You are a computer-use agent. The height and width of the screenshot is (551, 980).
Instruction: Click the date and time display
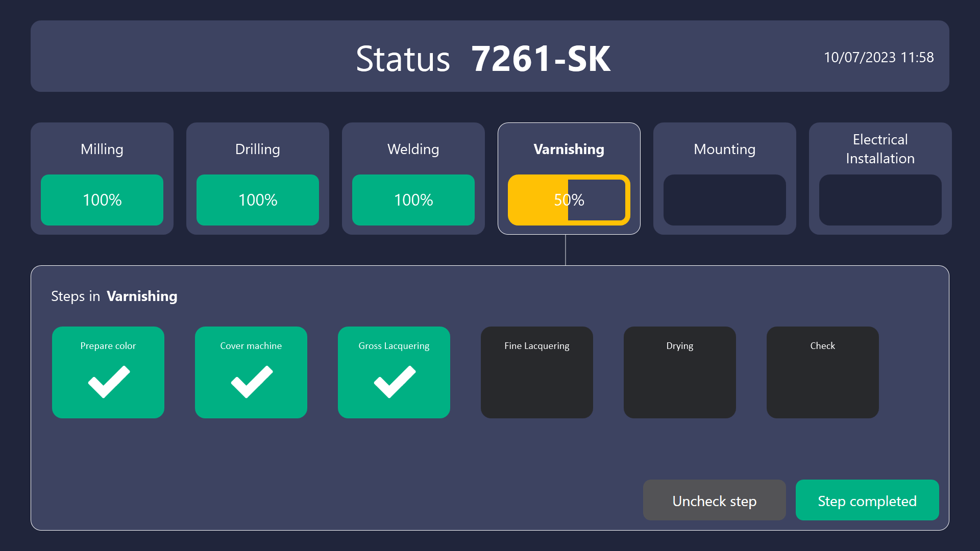[879, 57]
